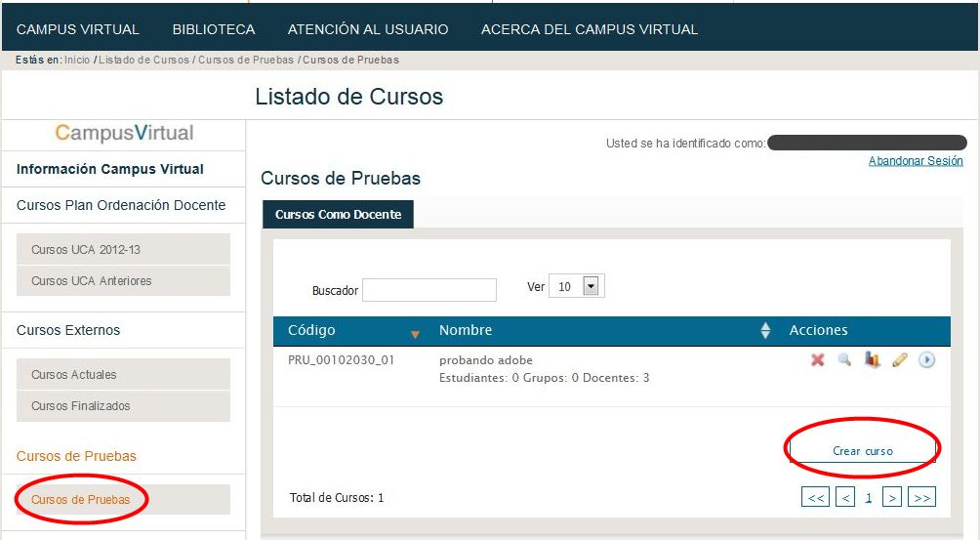Go to first page button <<

816,497
